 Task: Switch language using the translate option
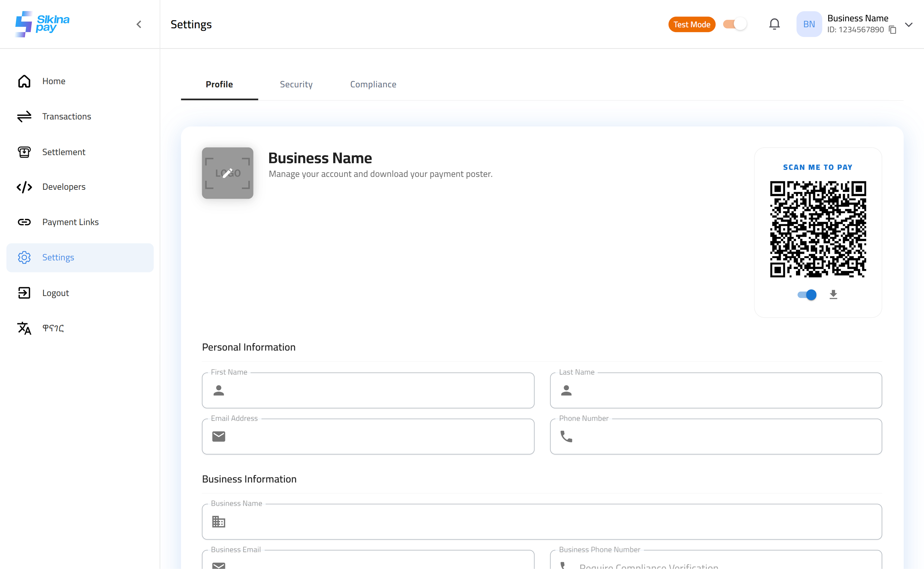[x=53, y=328]
